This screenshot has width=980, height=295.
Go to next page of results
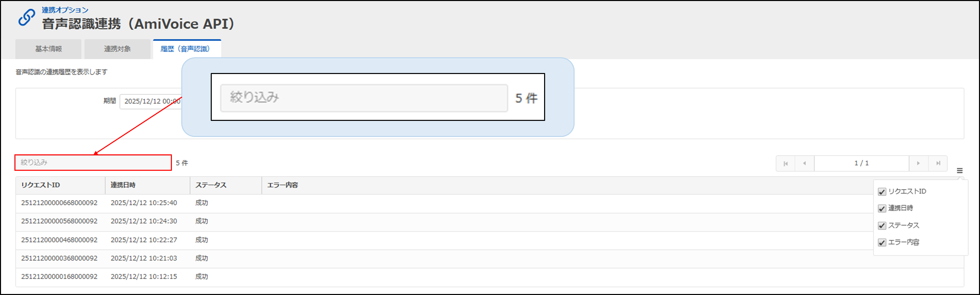[918, 163]
